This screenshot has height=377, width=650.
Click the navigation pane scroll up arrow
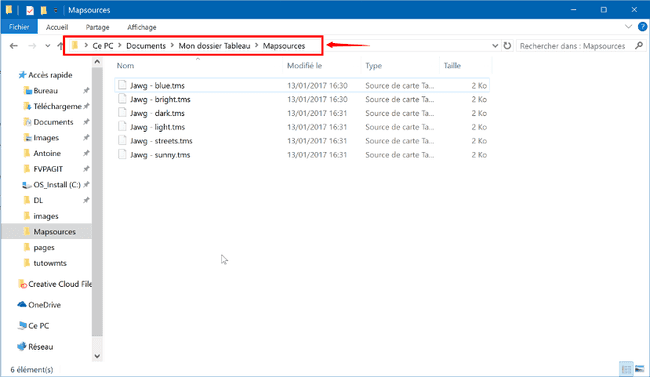click(97, 62)
